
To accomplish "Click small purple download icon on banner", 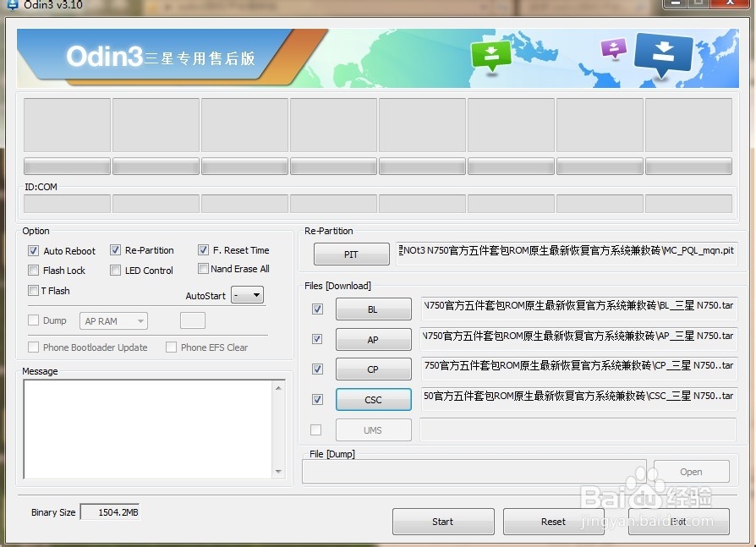I will point(613,48).
